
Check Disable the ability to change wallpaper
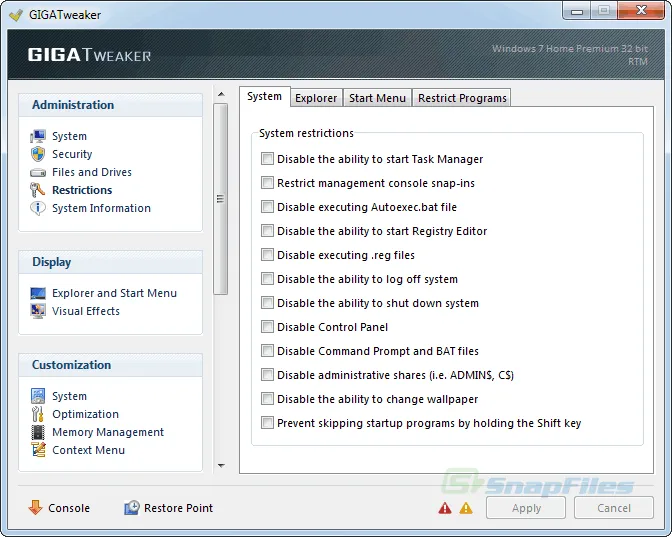click(x=267, y=399)
